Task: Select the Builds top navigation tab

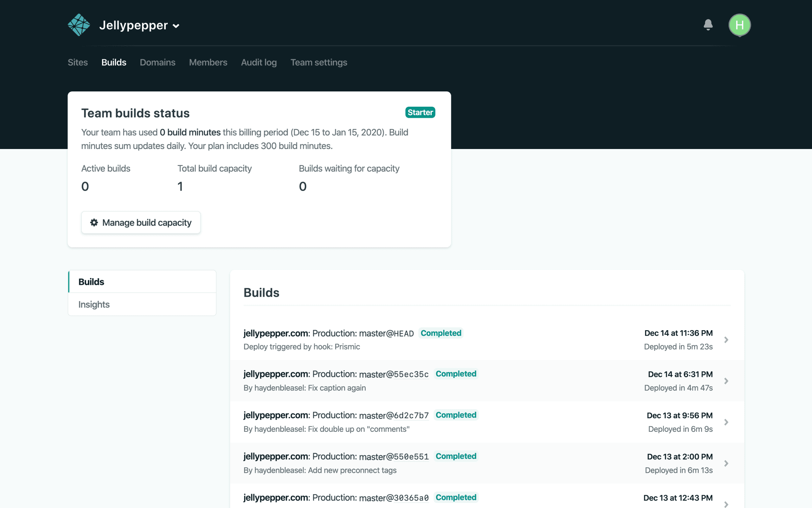Action: click(114, 62)
